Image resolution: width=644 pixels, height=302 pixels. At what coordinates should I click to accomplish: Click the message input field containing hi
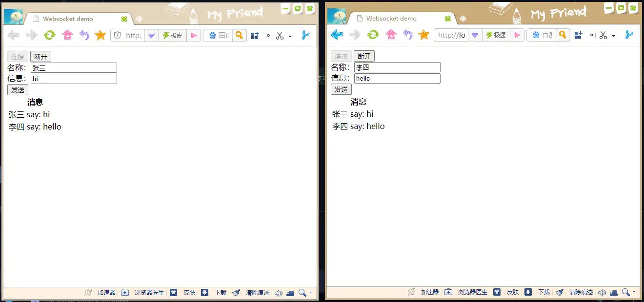click(x=74, y=79)
